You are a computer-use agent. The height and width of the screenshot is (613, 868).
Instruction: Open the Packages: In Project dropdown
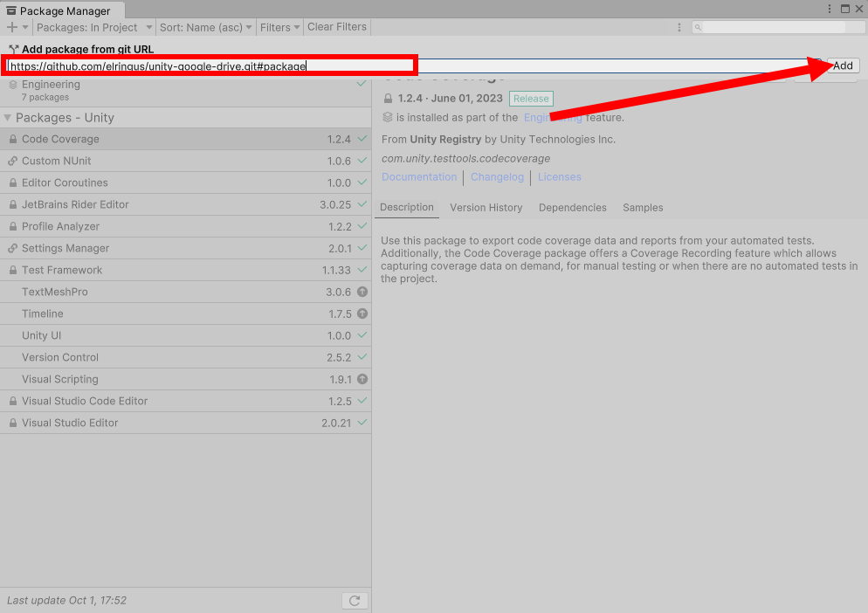point(94,27)
